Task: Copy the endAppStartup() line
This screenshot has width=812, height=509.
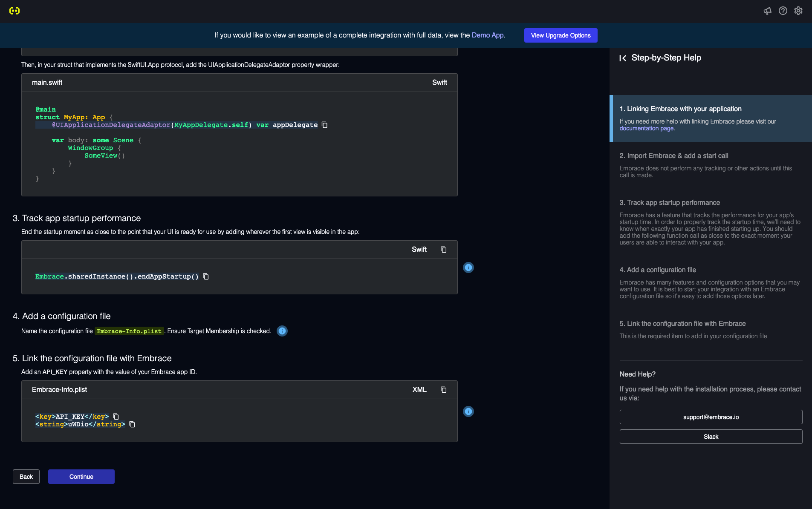Action: click(206, 276)
